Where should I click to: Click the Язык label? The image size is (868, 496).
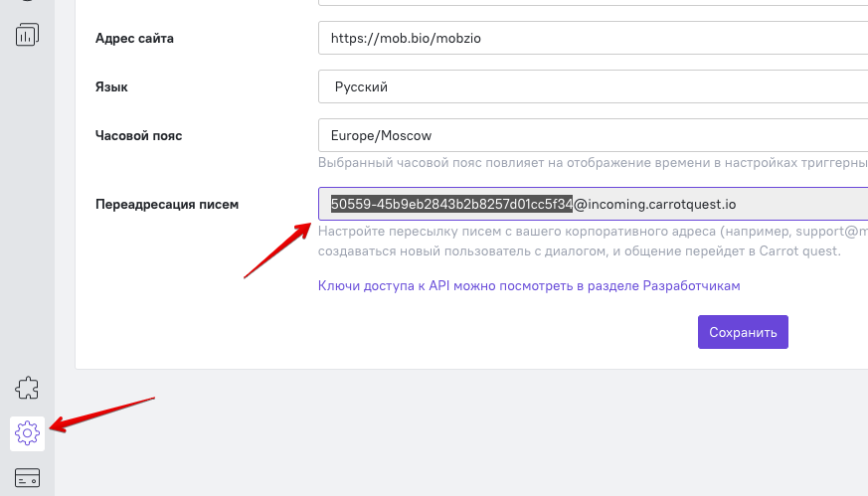click(x=111, y=86)
